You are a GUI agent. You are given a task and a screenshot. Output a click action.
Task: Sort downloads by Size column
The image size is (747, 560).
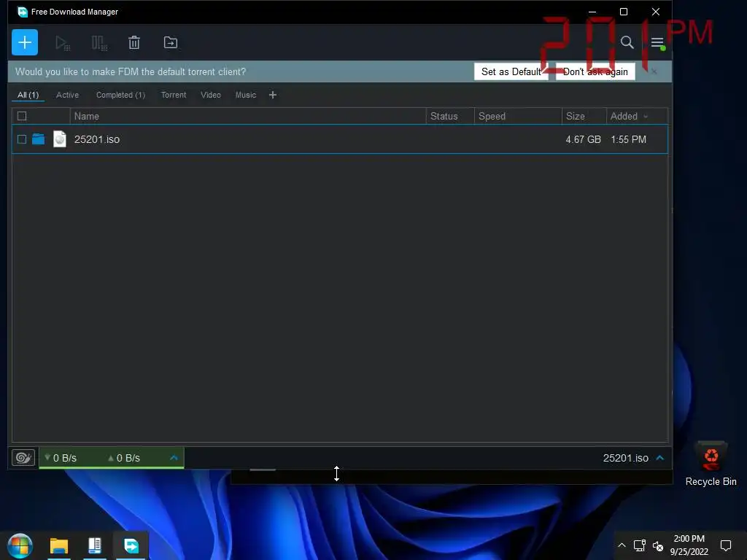[x=584, y=116]
